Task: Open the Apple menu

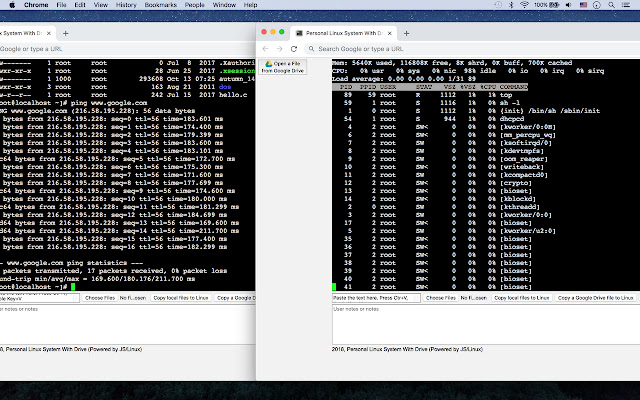Action: [12, 5]
